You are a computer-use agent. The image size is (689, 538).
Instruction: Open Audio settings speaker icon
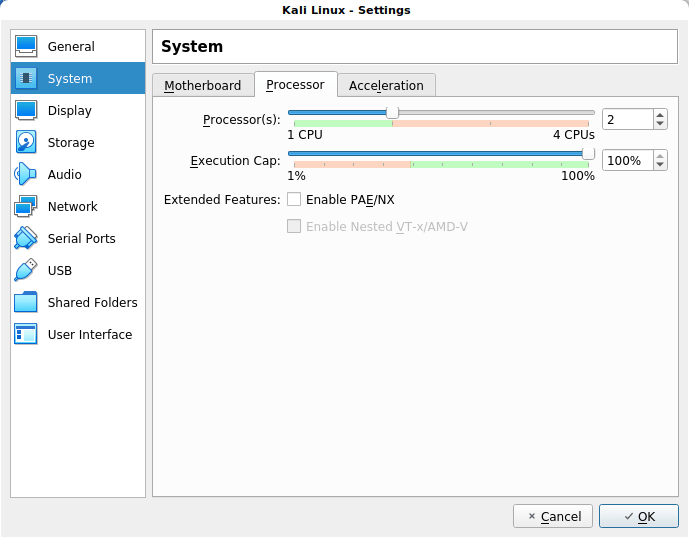26,174
